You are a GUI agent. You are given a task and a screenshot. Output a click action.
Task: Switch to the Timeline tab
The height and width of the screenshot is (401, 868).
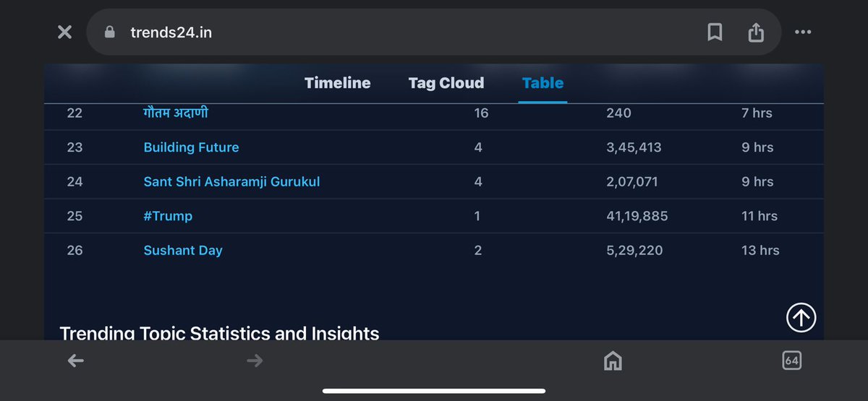[x=337, y=83]
